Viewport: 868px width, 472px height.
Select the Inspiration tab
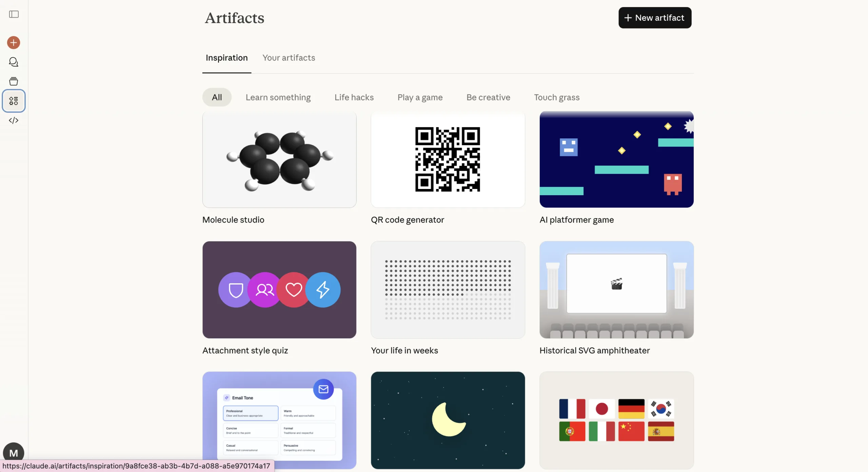point(226,58)
